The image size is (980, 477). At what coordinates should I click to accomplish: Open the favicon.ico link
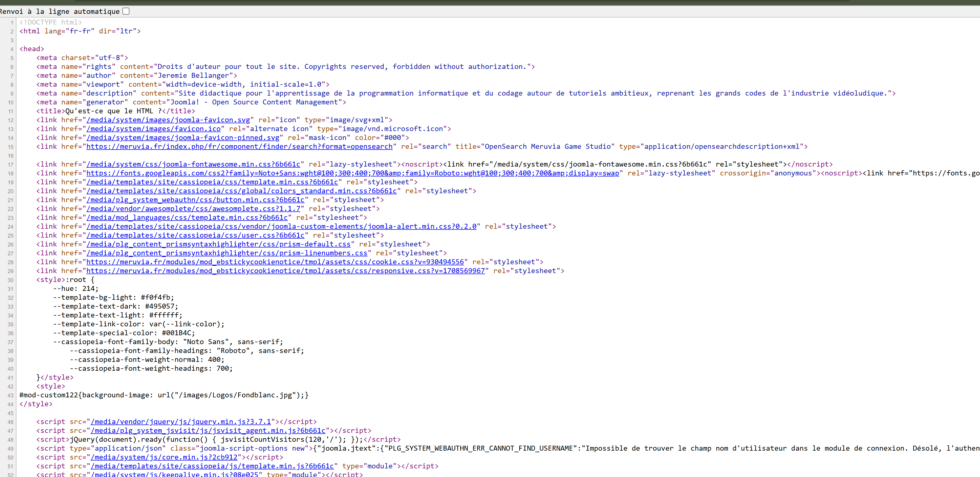click(x=153, y=129)
